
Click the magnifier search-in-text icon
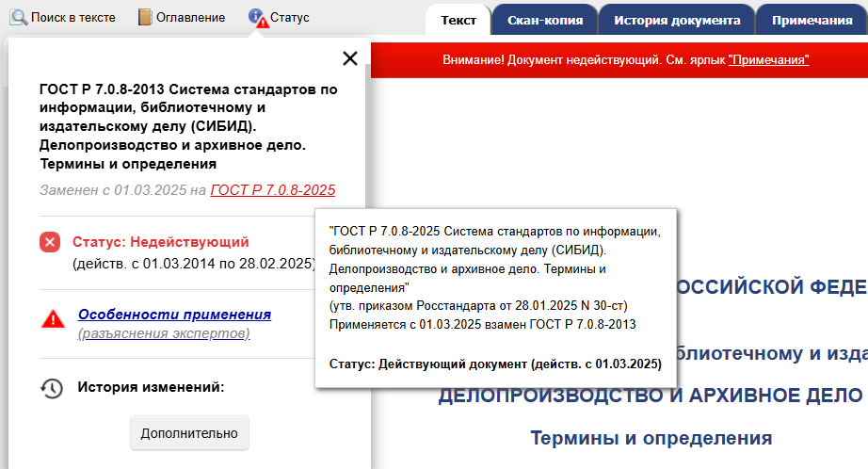tap(19, 18)
